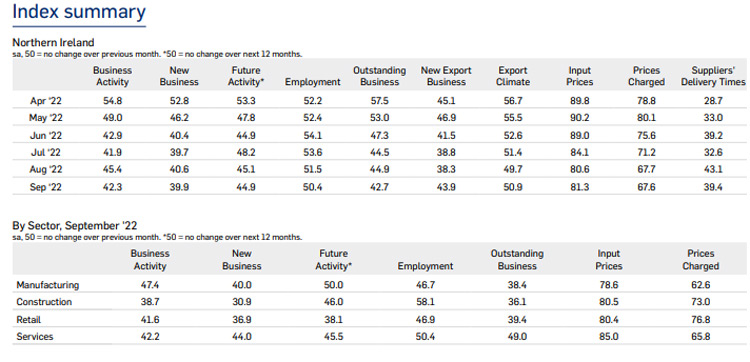Select Retail Prices Charged value 76.8
Screen dimensions: 750x362
coord(700,319)
